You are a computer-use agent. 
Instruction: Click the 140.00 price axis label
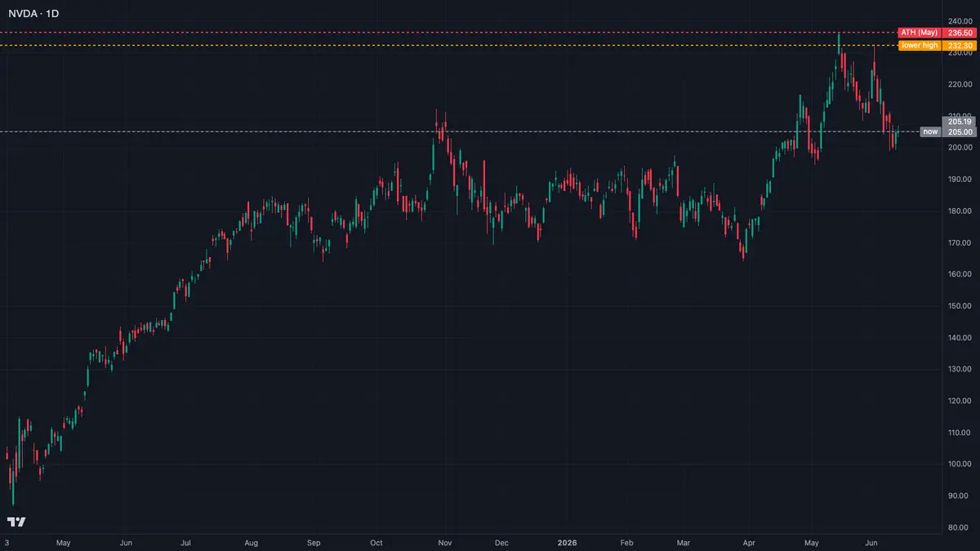pyautogui.click(x=960, y=337)
